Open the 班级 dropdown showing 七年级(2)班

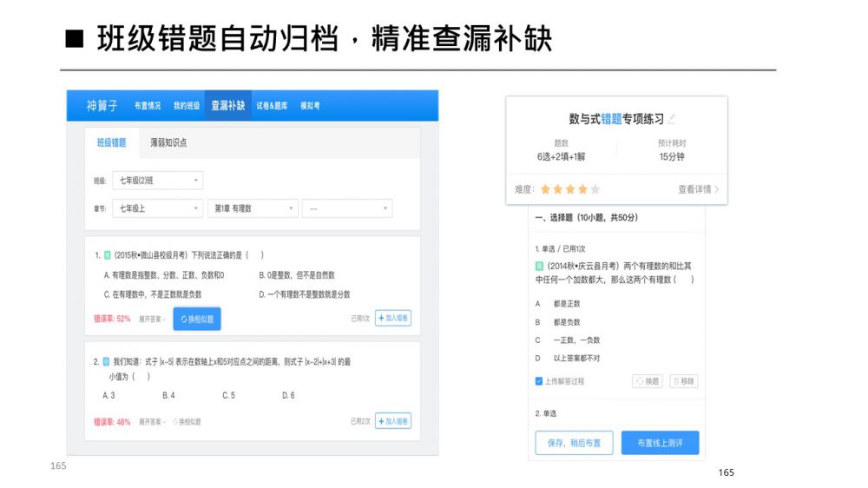coord(157,181)
